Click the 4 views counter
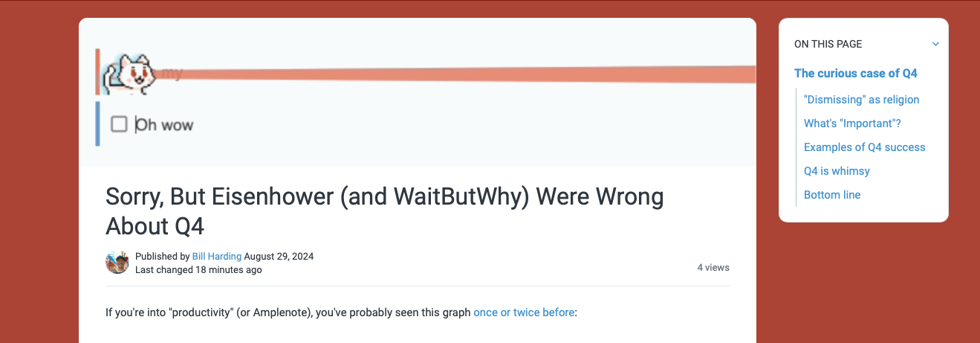The width and height of the screenshot is (980, 343). [x=713, y=268]
